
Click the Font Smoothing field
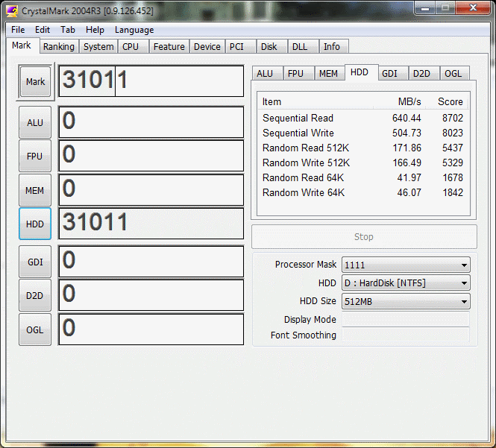coord(406,335)
